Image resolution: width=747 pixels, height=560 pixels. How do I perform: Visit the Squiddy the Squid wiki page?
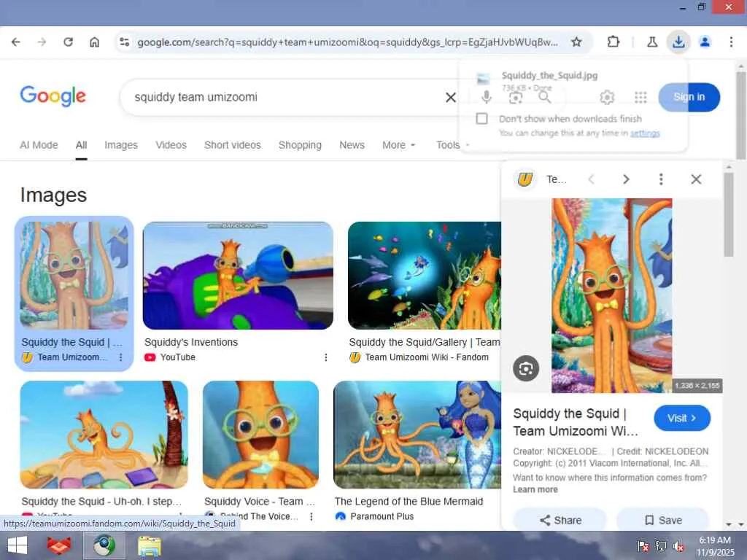[x=682, y=418]
